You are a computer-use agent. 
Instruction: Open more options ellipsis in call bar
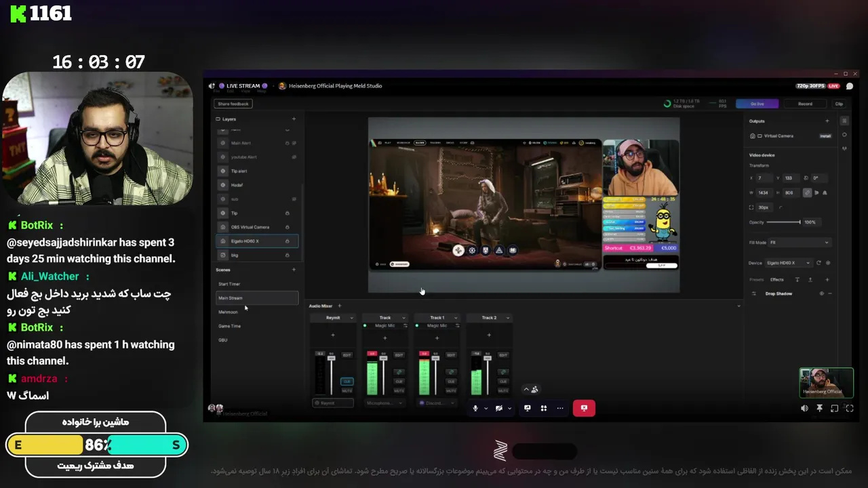click(559, 408)
